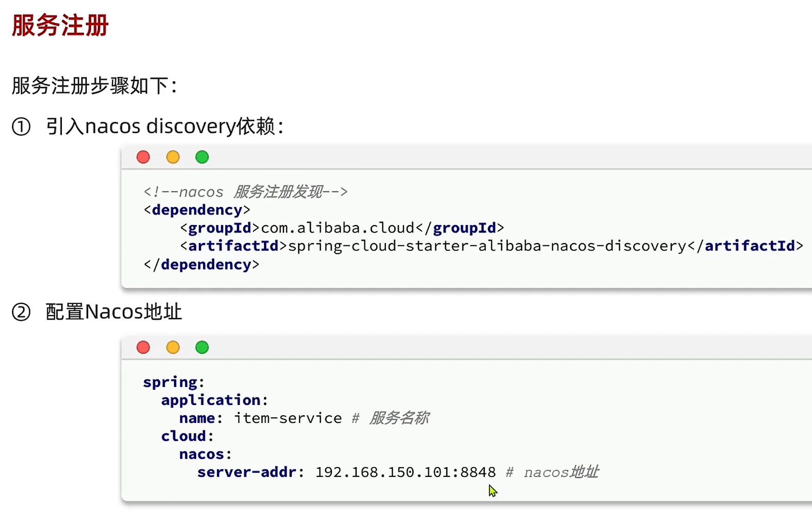Click the application: YAML key

(215, 400)
